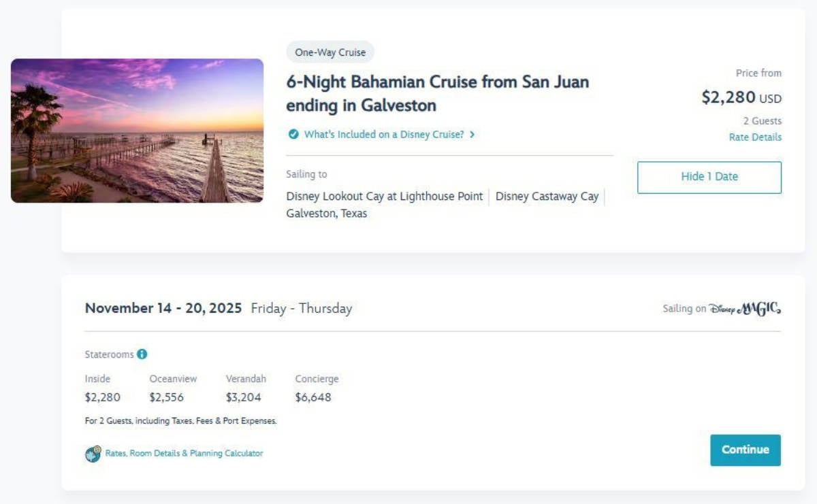Select the Inside stateroom price $2,280
817x504 pixels.
pos(103,397)
